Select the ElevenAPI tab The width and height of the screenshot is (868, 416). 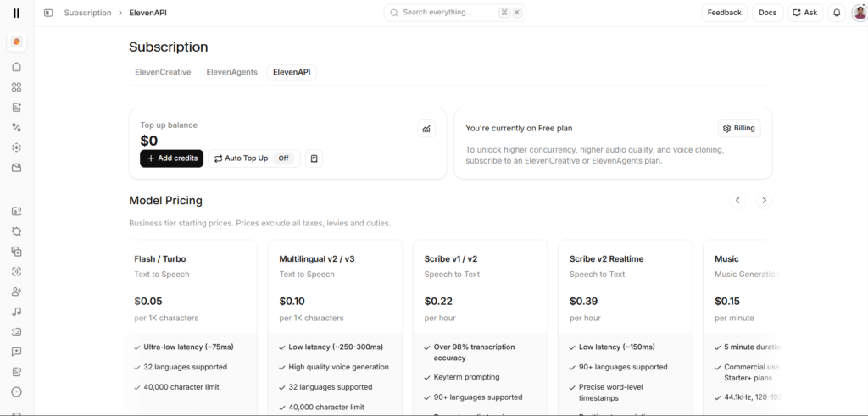click(x=292, y=72)
